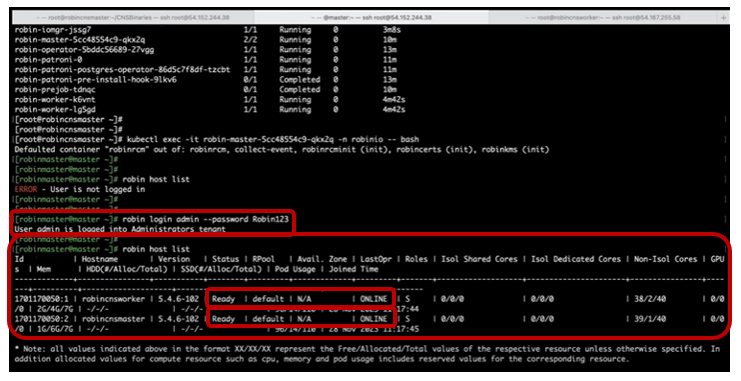Click the Joined Time column header
The height and width of the screenshot is (381, 741).
tap(353, 269)
